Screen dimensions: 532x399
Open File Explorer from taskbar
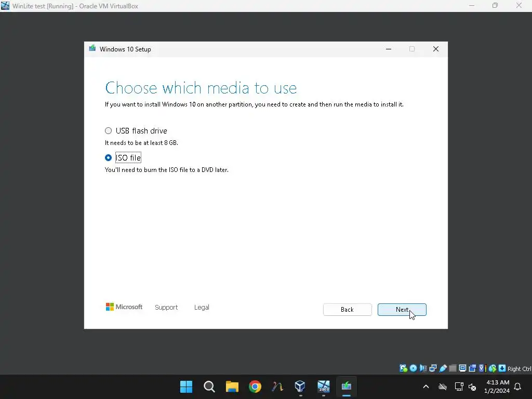(x=232, y=387)
